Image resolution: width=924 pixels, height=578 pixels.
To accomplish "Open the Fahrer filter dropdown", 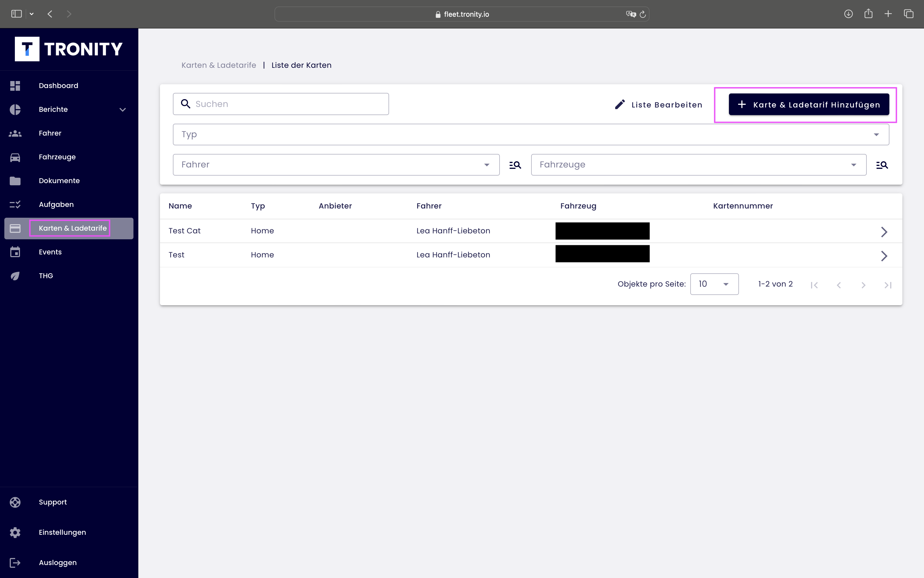I will 336,165.
